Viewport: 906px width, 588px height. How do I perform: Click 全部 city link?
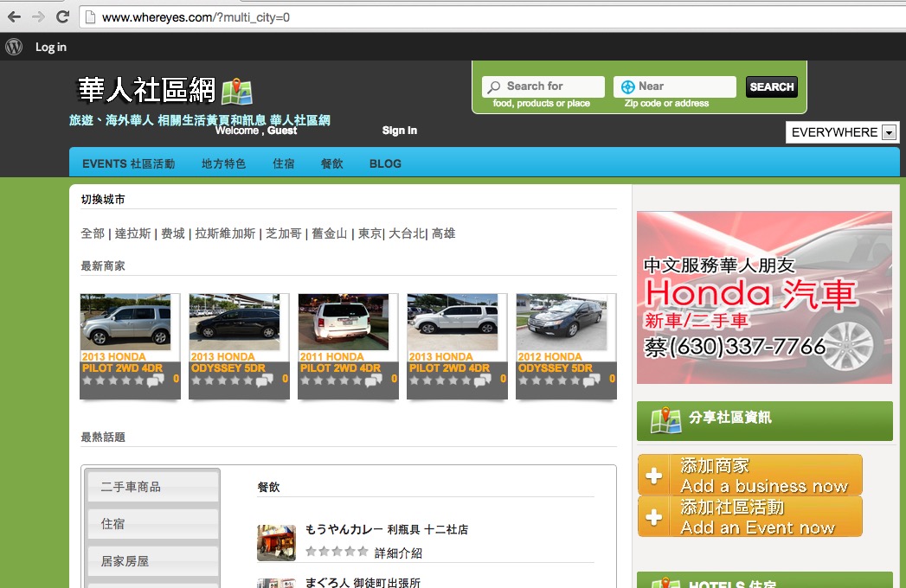[93, 233]
